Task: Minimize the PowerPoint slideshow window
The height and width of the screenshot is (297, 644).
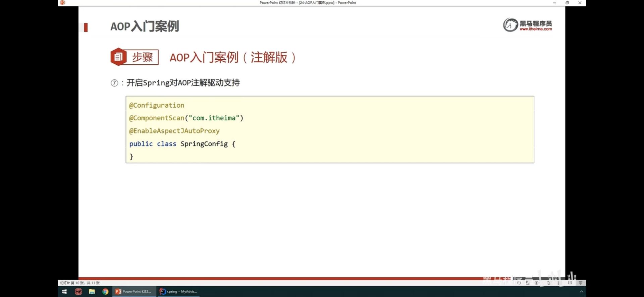Action: pos(554,3)
